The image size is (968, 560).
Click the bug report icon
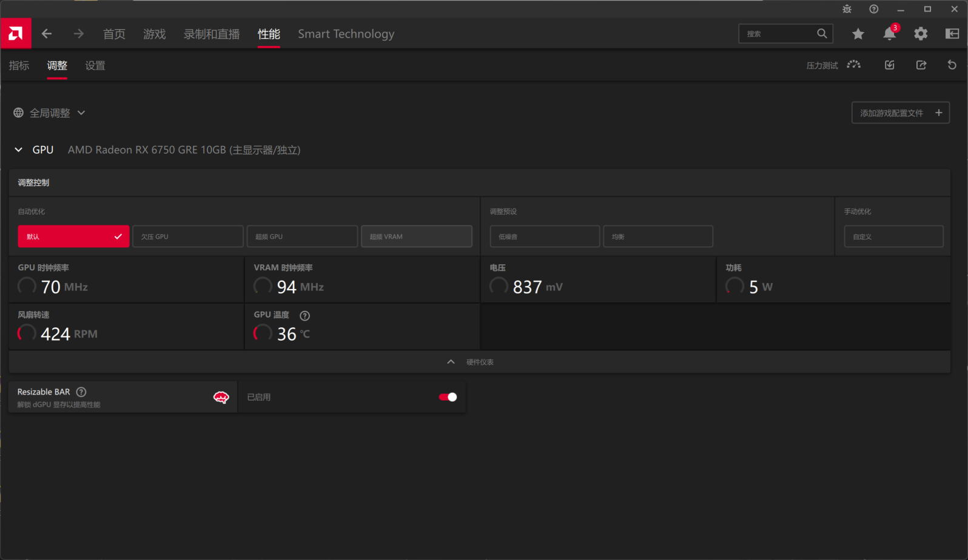click(x=847, y=9)
